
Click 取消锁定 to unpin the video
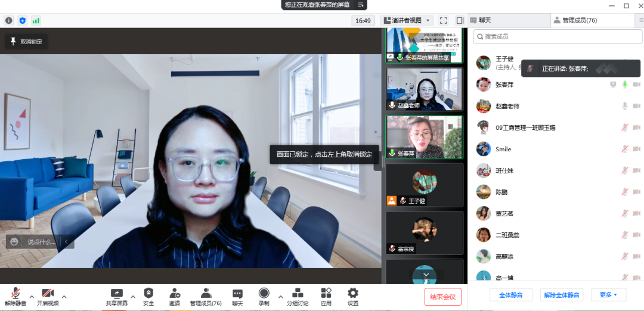click(x=26, y=42)
